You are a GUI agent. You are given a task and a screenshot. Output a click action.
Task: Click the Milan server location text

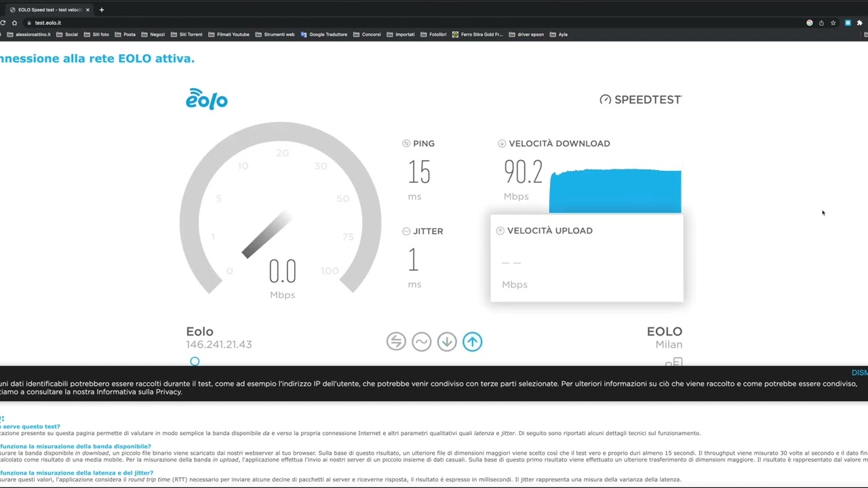[669, 344]
